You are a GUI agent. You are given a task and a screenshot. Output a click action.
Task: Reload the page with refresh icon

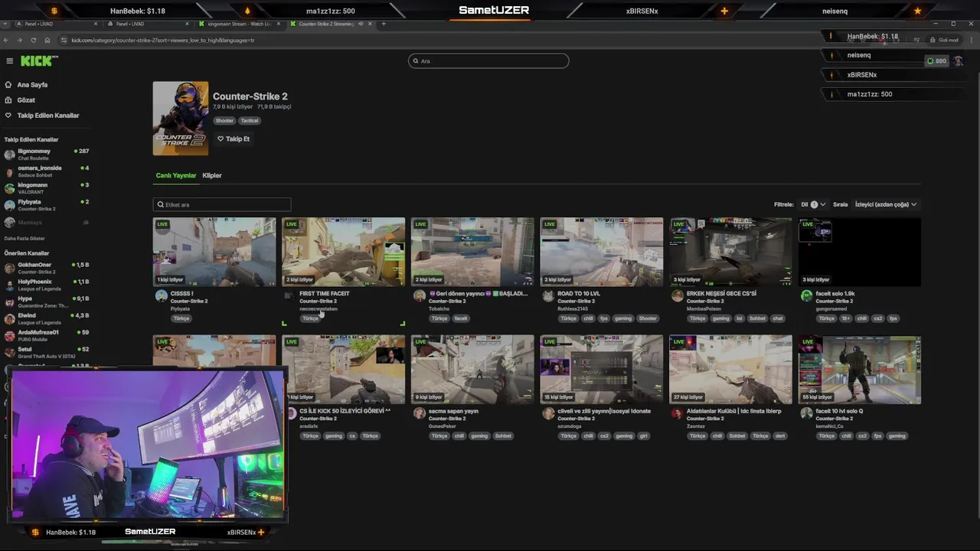33,40
